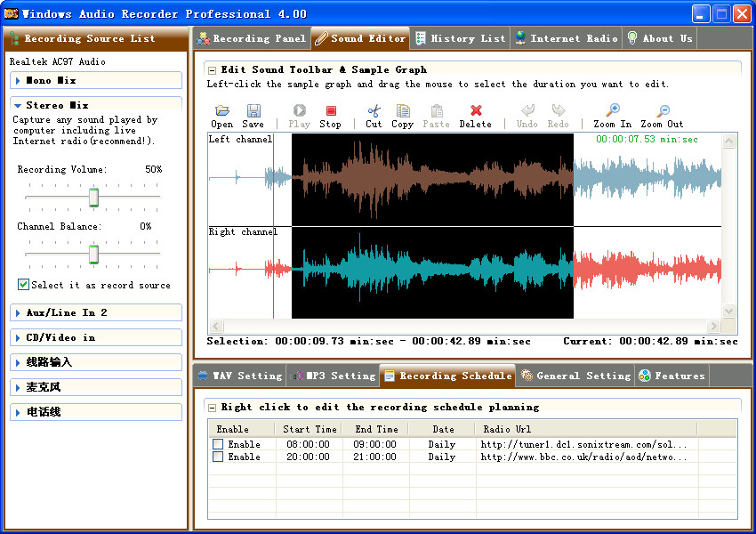Click the Right channel waveform selection

[432, 272]
